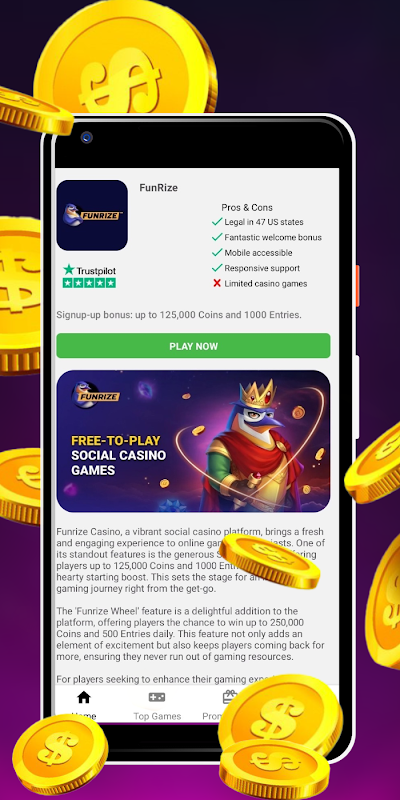Click the checkmark beside Fantastic welcome bonus
This screenshot has width=400, height=800.
pyautogui.click(x=217, y=237)
